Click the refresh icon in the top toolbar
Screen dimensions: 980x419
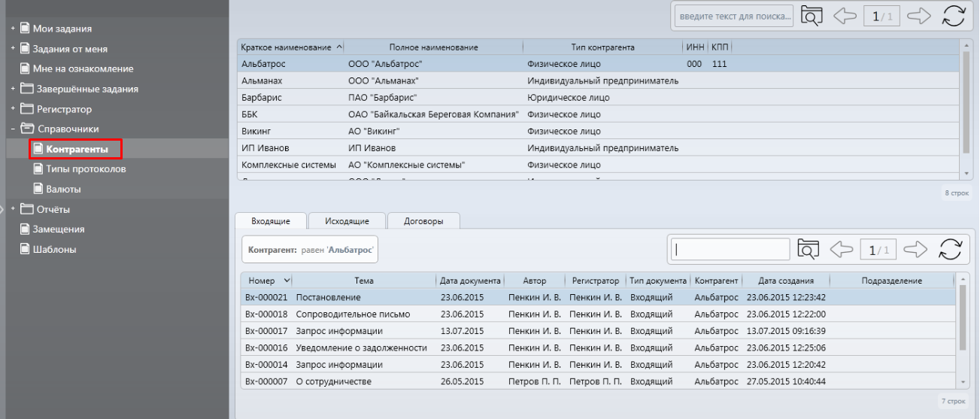[953, 16]
